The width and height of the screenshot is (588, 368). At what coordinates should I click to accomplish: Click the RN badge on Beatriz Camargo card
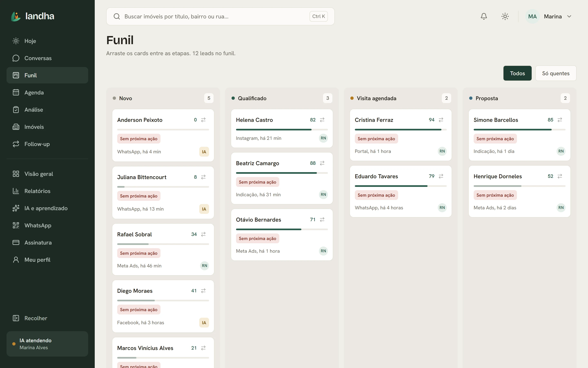pos(323,194)
